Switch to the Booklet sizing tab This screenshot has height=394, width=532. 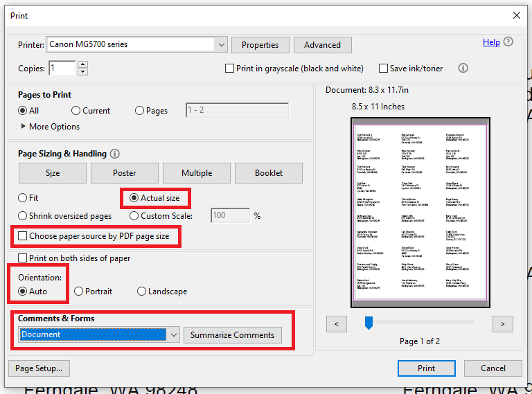[269, 172]
